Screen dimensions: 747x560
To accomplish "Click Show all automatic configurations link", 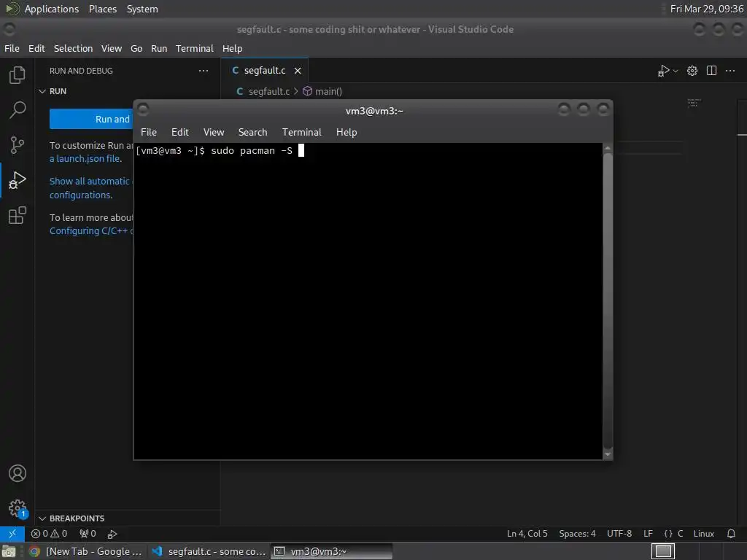I will tap(90, 188).
